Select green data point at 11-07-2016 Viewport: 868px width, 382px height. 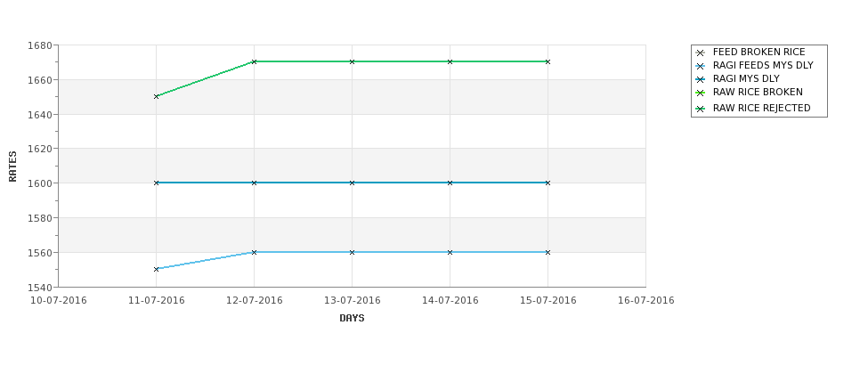point(156,96)
